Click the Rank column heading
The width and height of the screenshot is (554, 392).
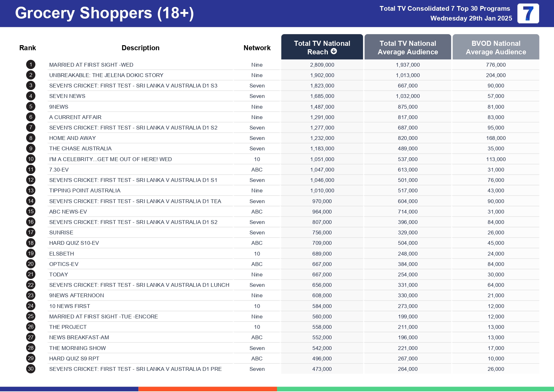[x=27, y=48]
